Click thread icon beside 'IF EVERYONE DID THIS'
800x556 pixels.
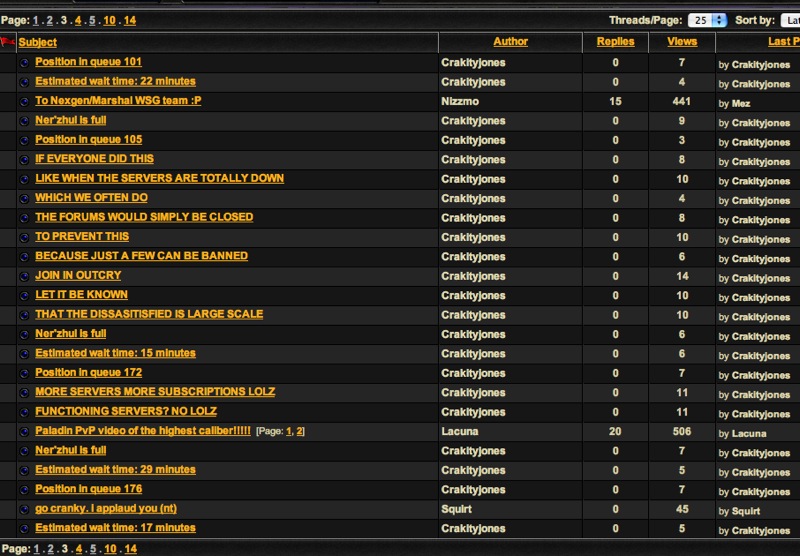(25, 159)
